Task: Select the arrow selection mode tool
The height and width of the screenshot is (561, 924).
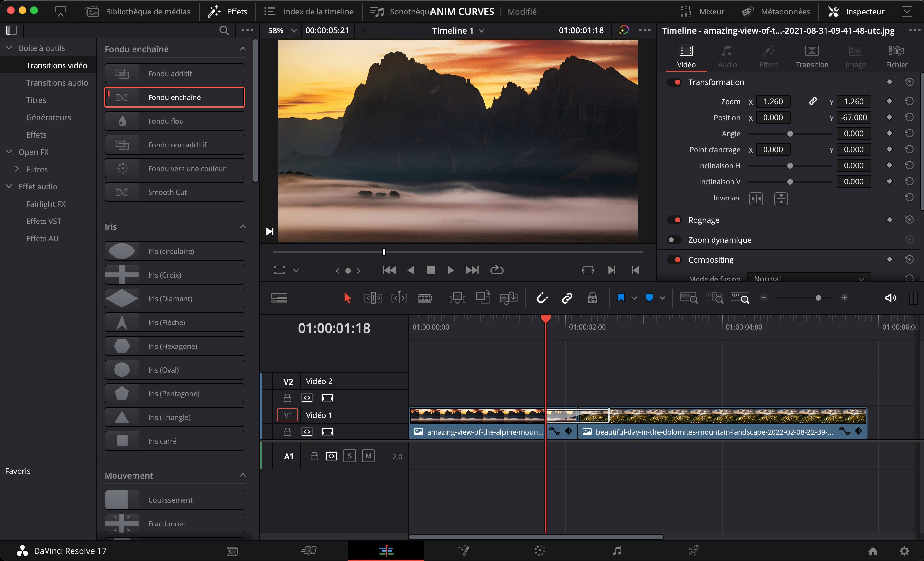Action: [x=347, y=298]
